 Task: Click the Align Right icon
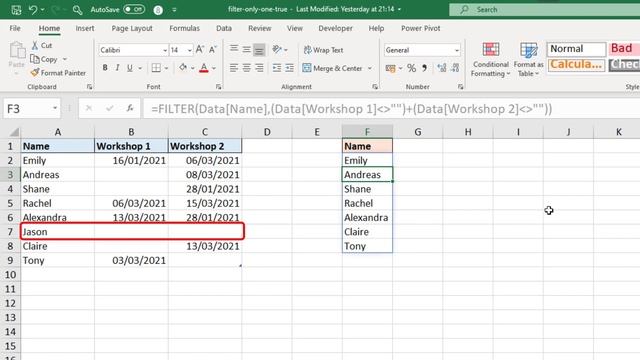259,68
